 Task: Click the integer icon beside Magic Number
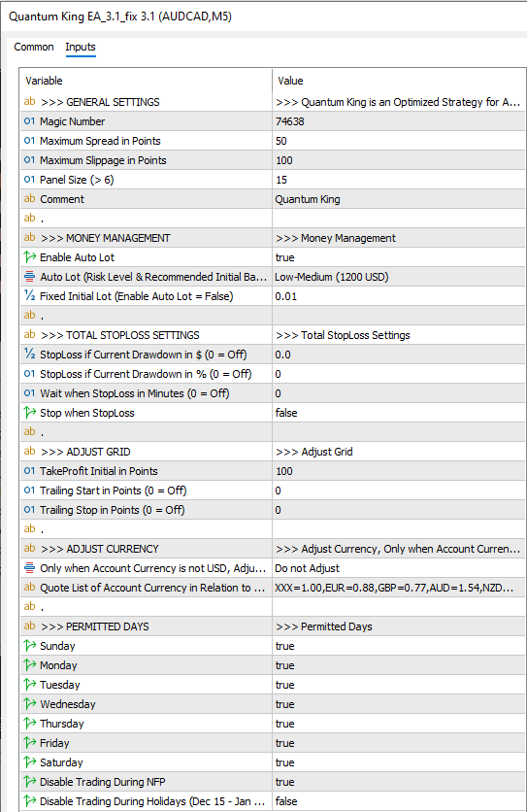[x=29, y=121]
